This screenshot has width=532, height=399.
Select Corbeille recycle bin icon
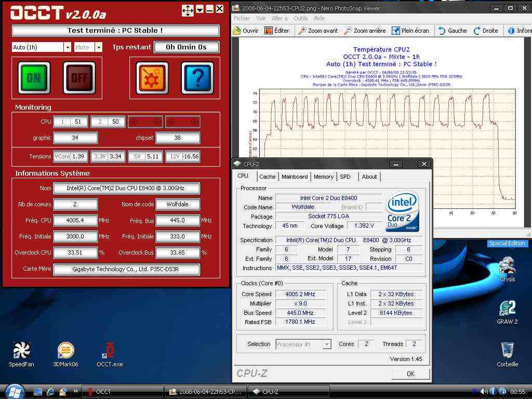click(x=507, y=354)
